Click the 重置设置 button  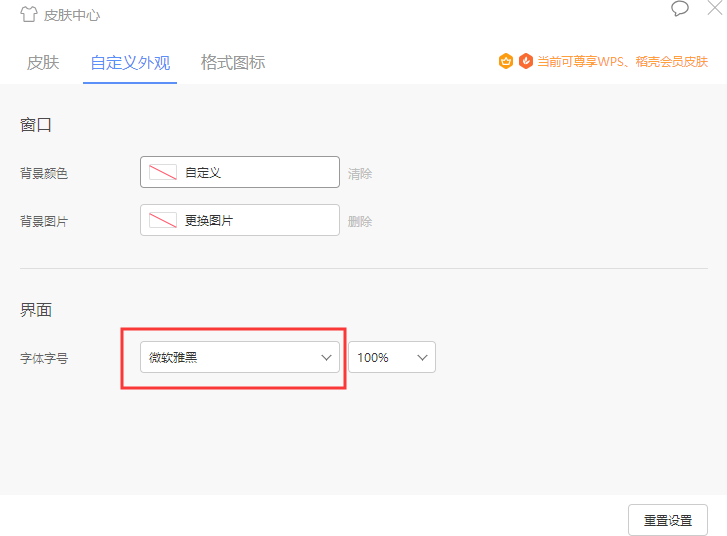coord(668,520)
